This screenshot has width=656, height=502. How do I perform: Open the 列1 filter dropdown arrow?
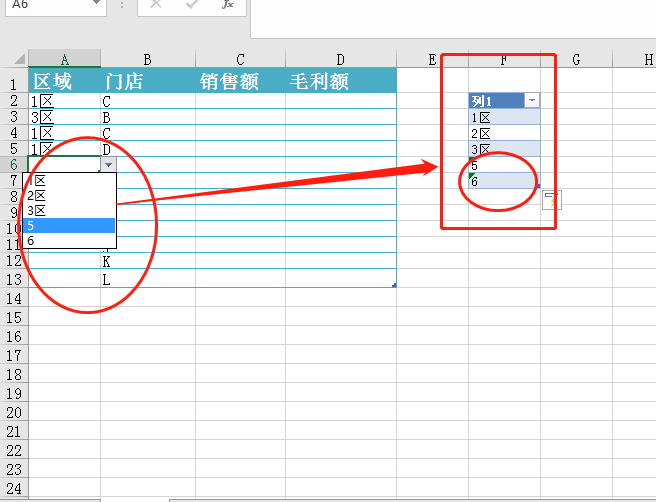coord(532,100)
